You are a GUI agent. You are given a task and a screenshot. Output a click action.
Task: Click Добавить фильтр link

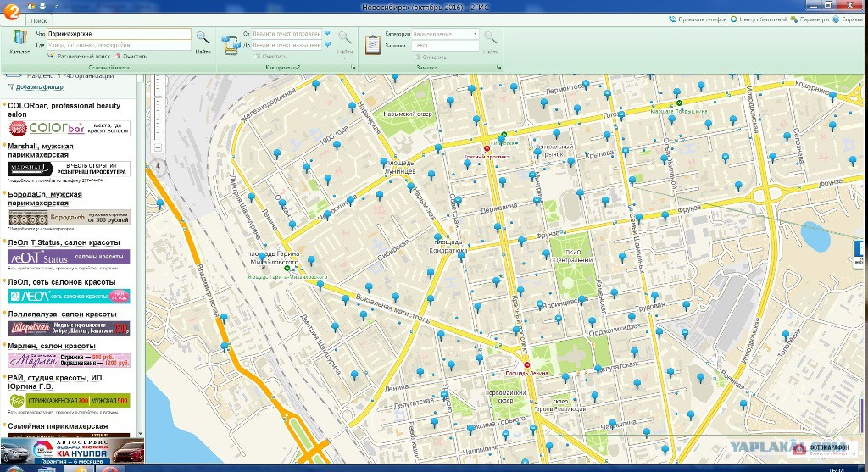pyautogui.click(x=39, y=87)
